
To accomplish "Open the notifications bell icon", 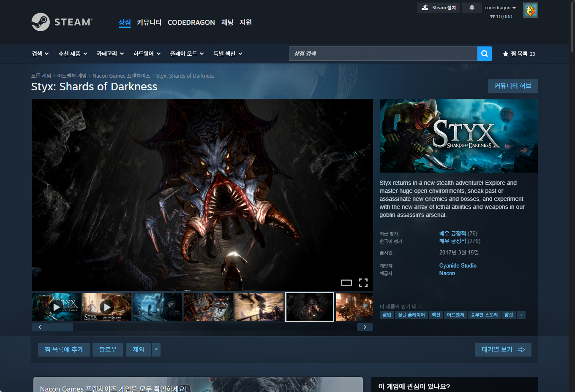I will pyautogui.click(x=472, y=8).
